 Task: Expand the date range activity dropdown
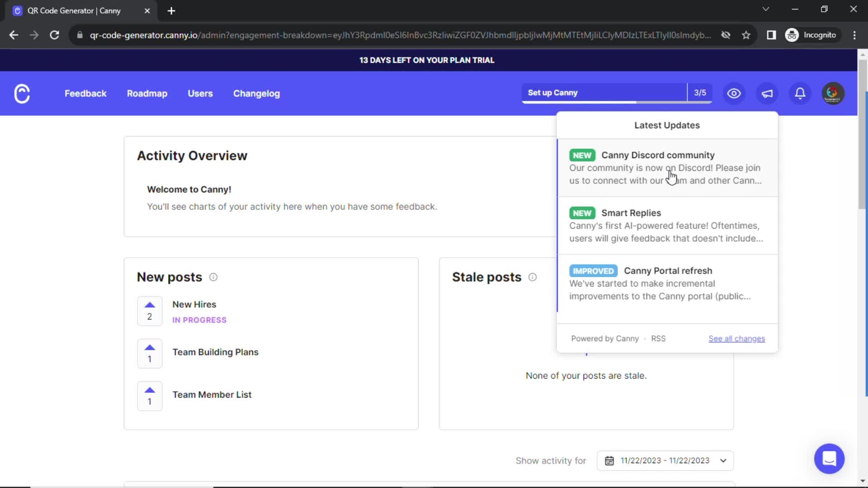click(665, 460)
